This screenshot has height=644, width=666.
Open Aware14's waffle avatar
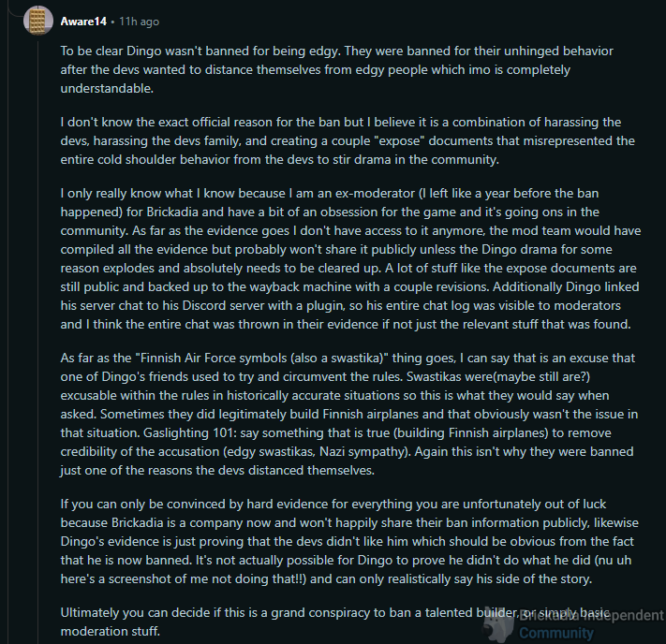[x=37, y=21]
